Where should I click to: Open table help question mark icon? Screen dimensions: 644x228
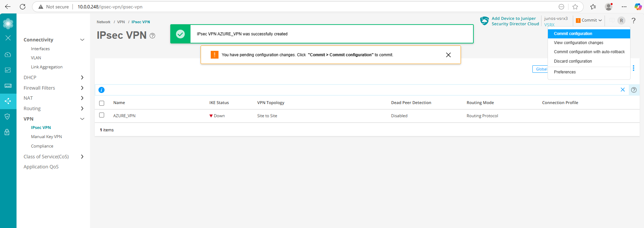click(x=634, y=90)
